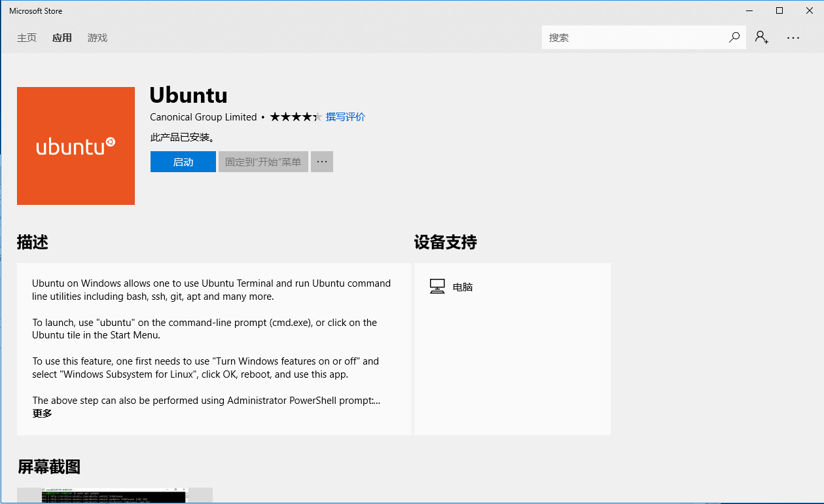Click the orange Ubuntu logo tile
824x504 pixels.
pyautogui.click(x=76, y=146)
